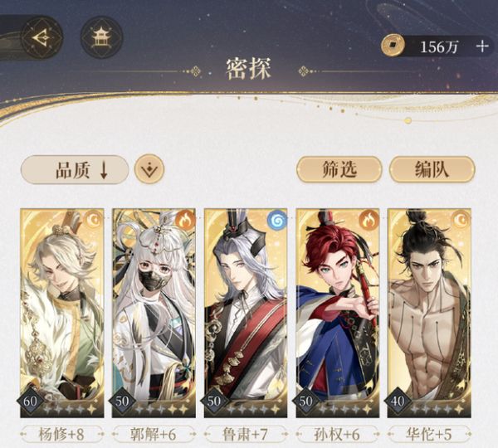Tap the fire element icon on 郭解 card
The height and width of the screenshot is (448, 498).
185,218
